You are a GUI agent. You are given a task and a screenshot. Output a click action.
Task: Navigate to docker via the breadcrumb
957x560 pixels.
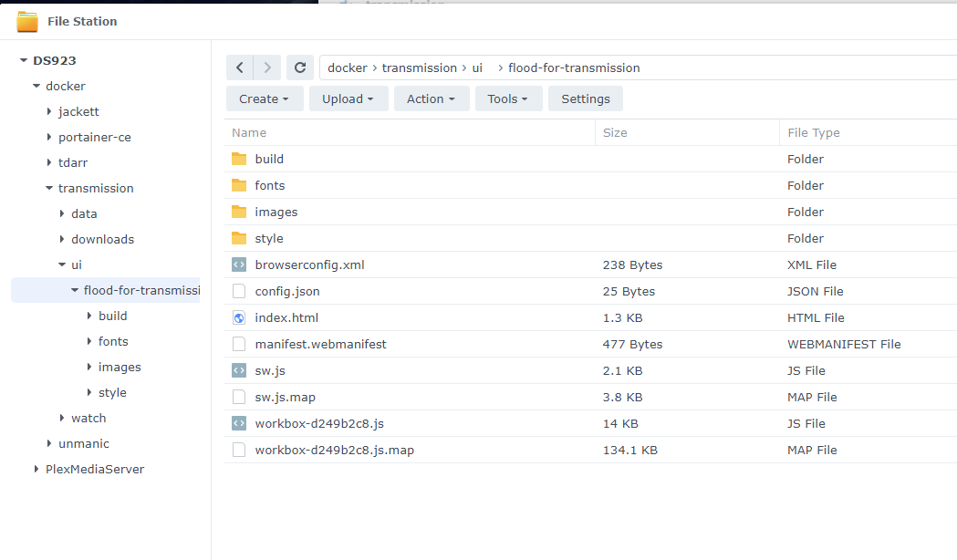tap(347, 67)
